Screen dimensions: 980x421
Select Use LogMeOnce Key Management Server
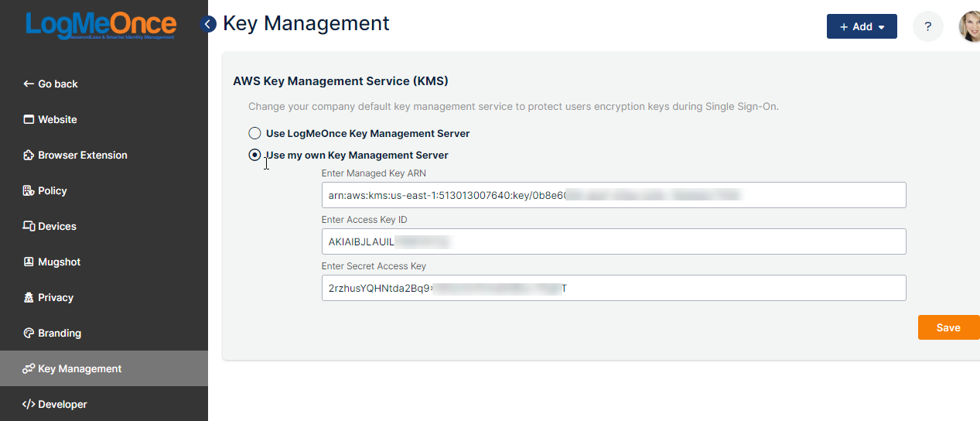(x=254, y=133)
